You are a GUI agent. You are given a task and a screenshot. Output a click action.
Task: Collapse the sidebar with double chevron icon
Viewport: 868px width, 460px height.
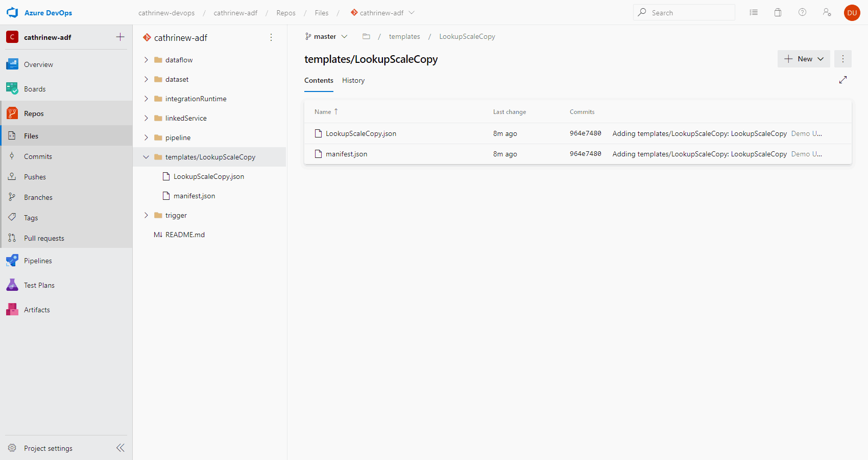pos(120,448)
